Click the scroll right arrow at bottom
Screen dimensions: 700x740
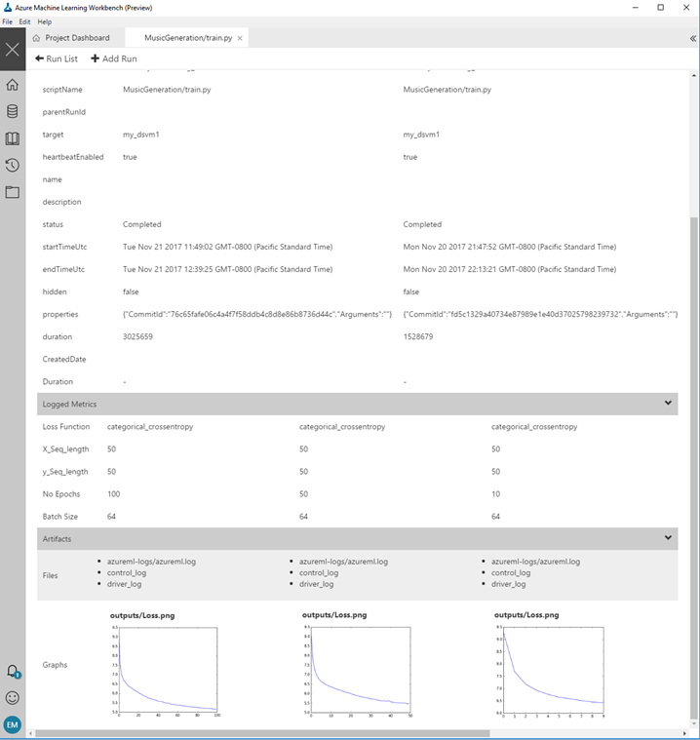pyautogui.click(x=684, y=733)
